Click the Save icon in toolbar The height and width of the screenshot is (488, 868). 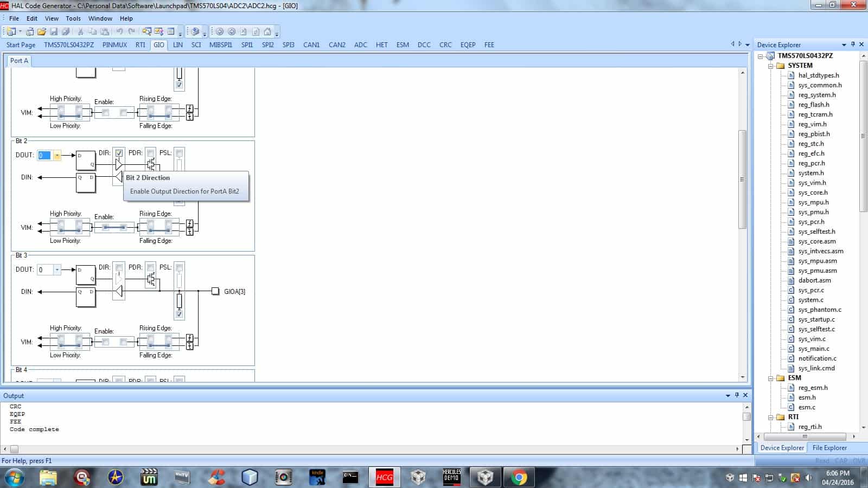tap(54, 31)
